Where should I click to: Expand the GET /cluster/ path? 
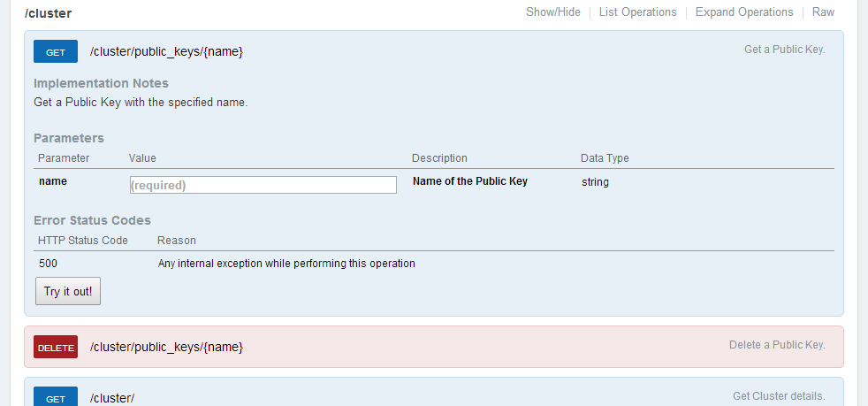[112, 399]
